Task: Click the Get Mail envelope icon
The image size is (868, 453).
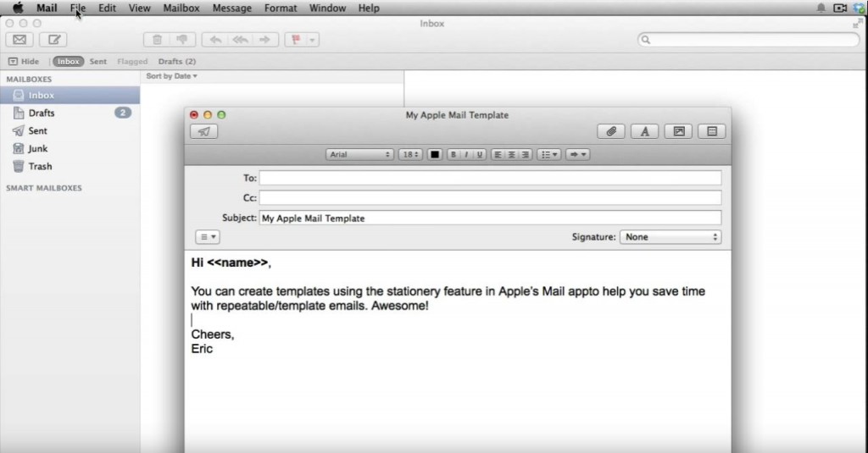Action: coord(19,40)
